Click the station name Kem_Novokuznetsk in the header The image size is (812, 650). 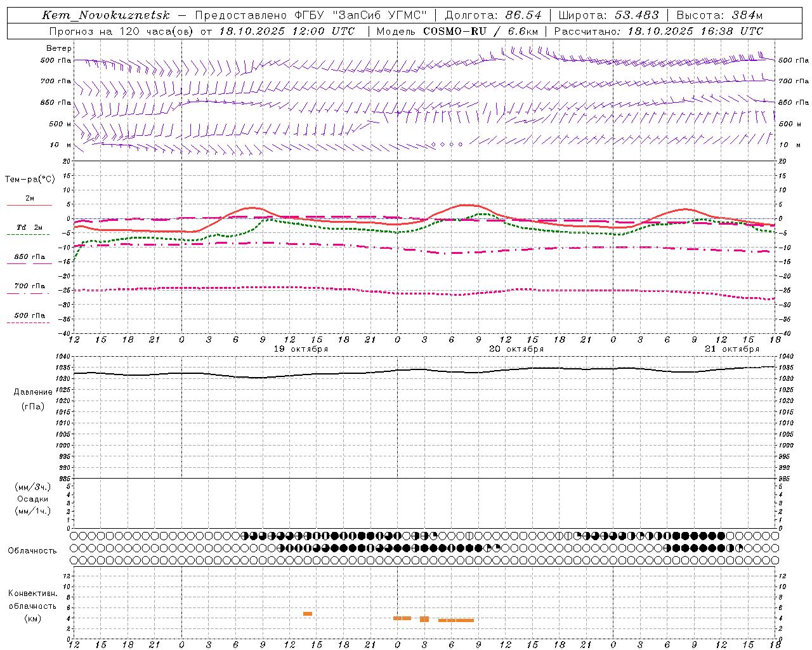(106, 15)
